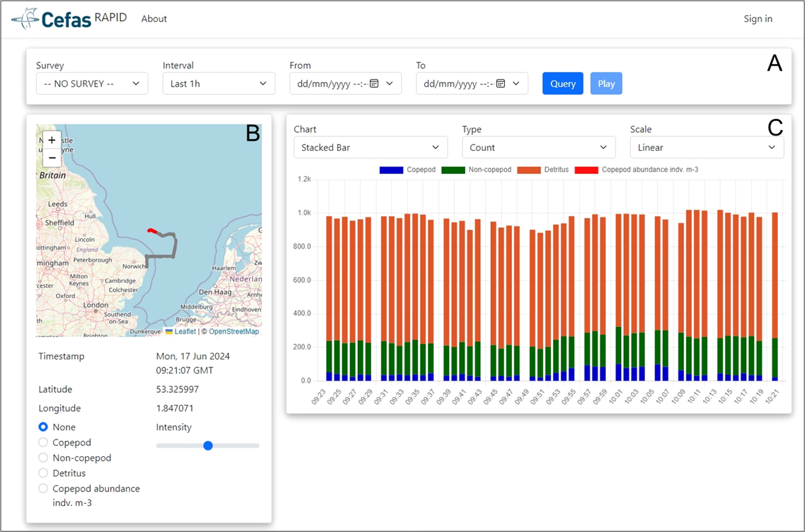Open the Scale dropdown showing Linear
Image resolution: width=805 pixels, height=532 pixels.
[707, 147]
